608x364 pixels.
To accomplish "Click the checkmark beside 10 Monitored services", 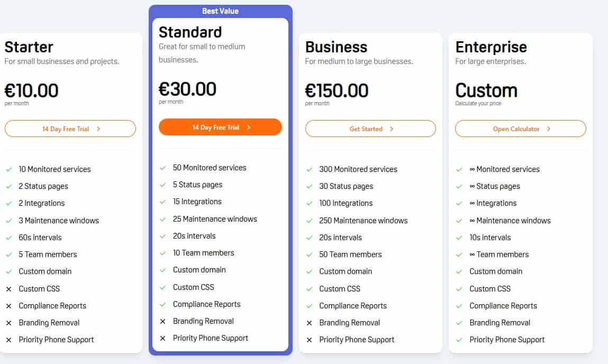I will [10, 169].
